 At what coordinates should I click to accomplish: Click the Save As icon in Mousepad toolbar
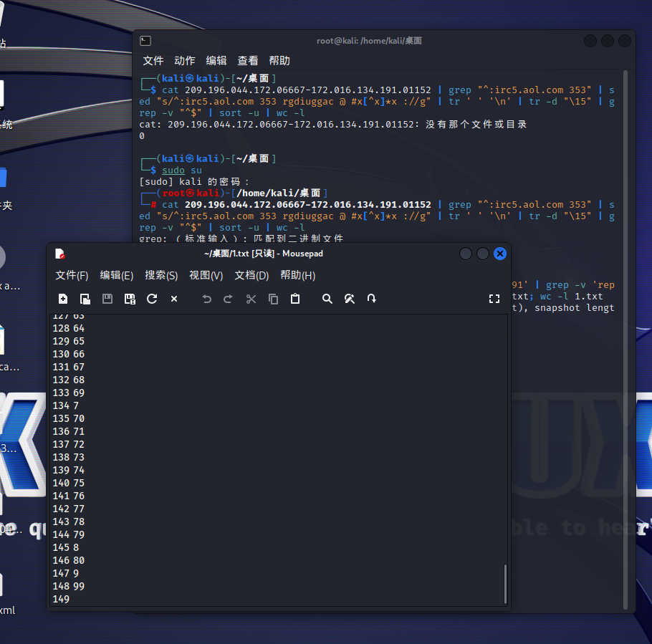click(x=130, y=299)
